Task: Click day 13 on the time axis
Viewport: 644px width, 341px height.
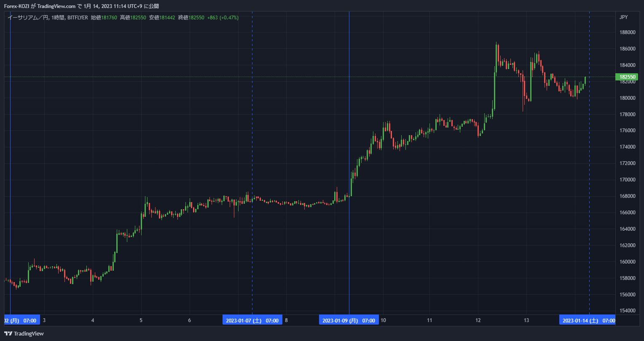Action: pos(526,320)
